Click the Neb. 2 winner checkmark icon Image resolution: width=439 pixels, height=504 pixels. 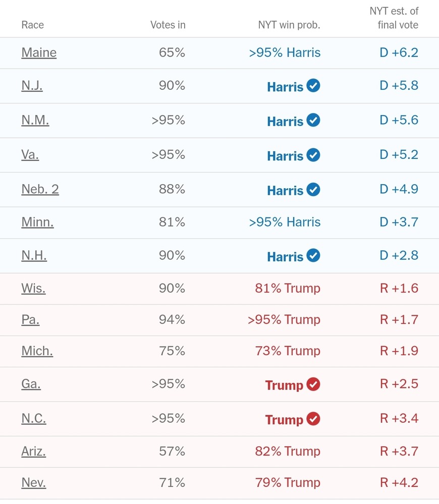coord(313,190)
